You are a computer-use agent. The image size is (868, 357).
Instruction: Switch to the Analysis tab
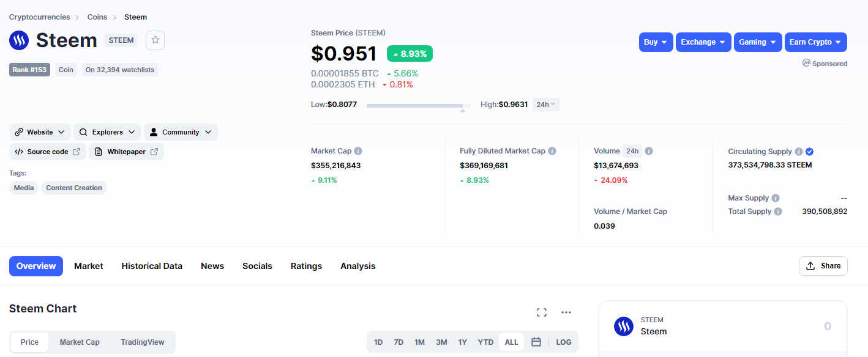[358, 266]
